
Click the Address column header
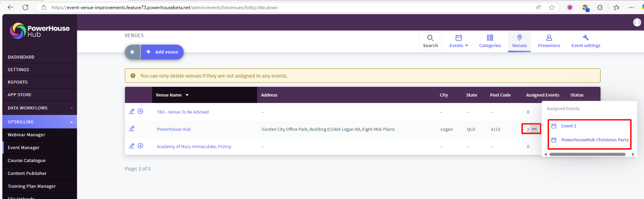point(269,95)
